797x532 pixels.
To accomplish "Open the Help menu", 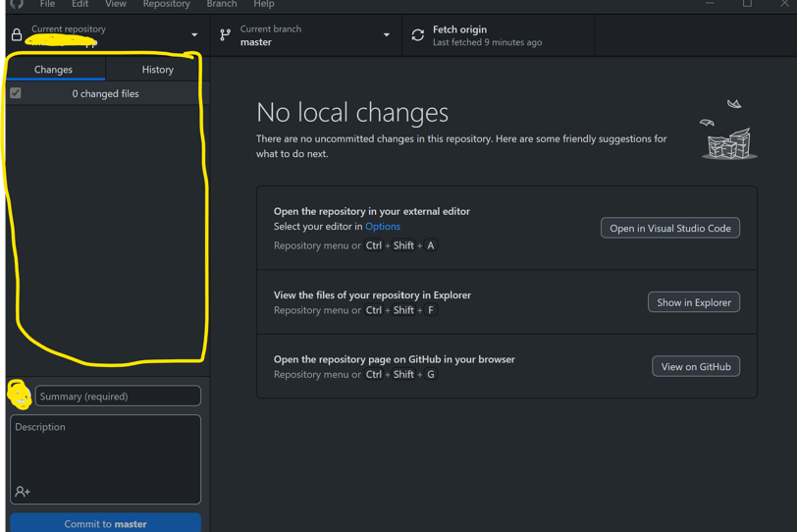I will coord(264,4).
